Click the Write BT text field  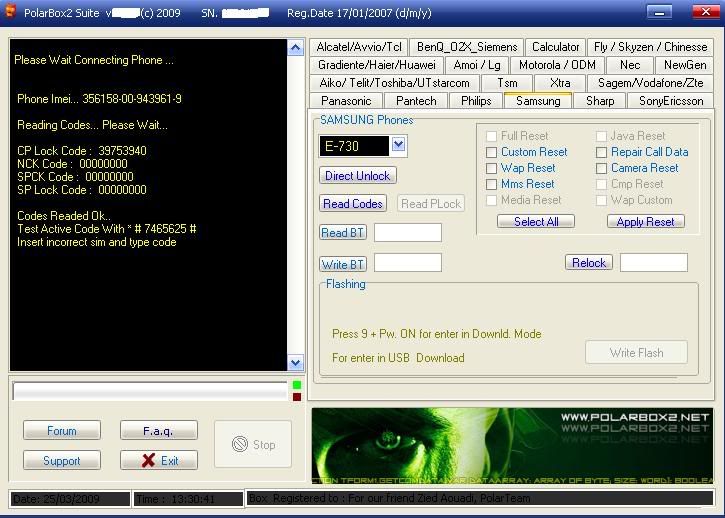pos(408,263)
